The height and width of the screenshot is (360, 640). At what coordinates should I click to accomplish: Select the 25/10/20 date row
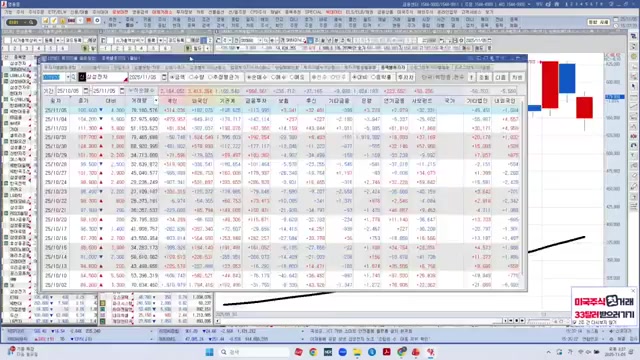click(x=282, y=220)
